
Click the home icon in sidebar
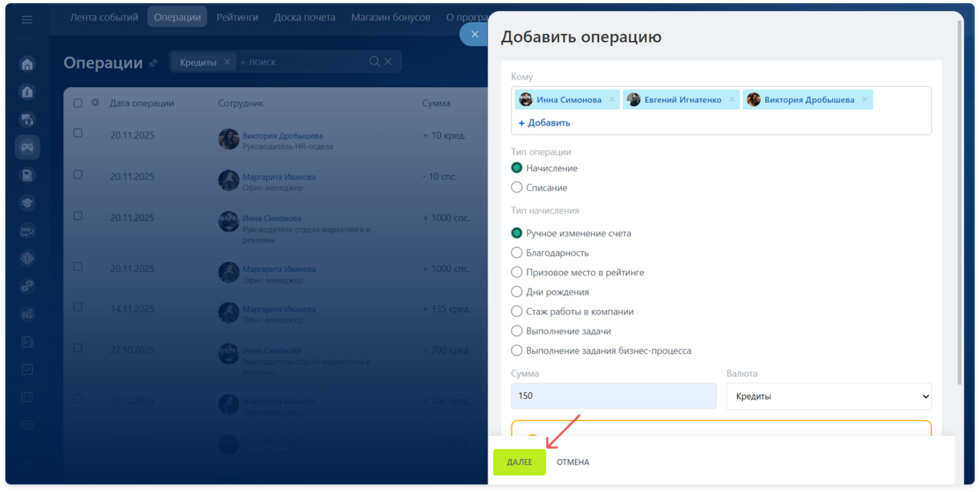27,64
